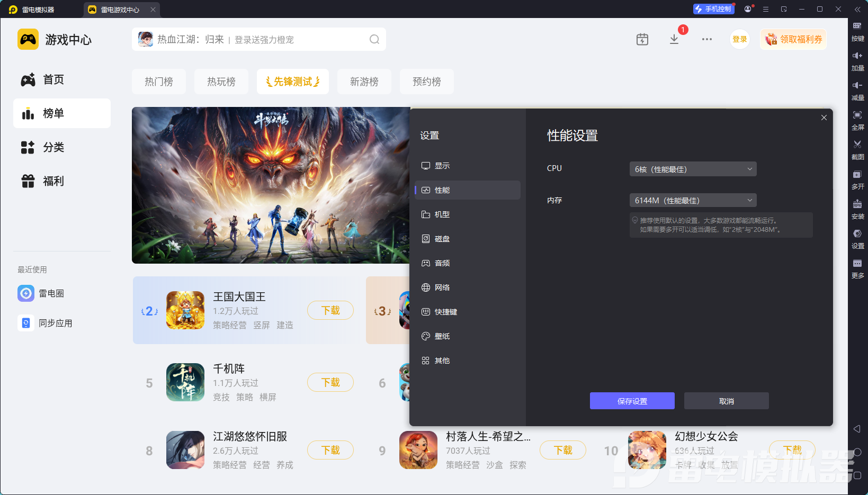868x495 pixels.
Task: Click the game search input field
Action: (x=259, y=39)
